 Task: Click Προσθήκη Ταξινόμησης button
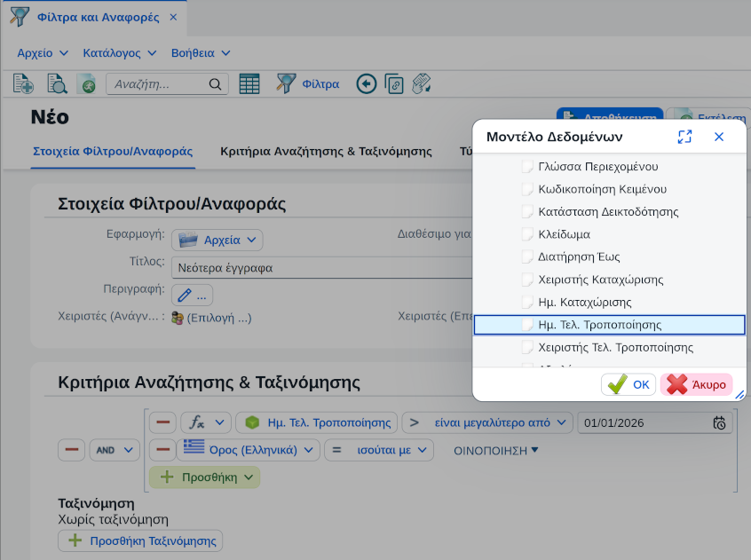[140, 540]
